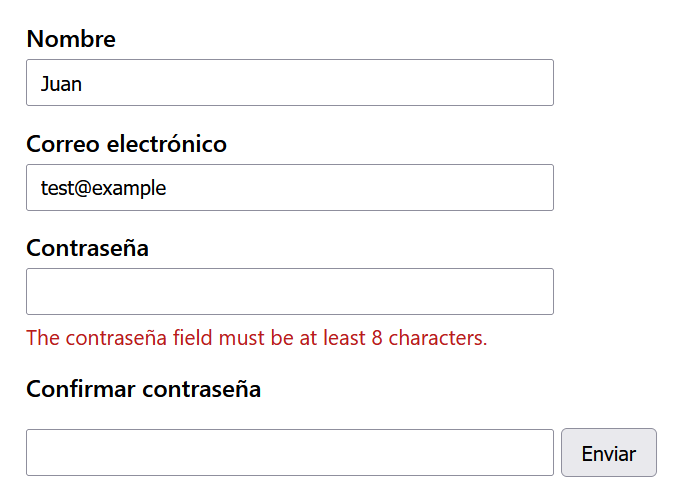The image size is (695, 494).
Task: Click "8 characters" in the error text
Action: 429,338
